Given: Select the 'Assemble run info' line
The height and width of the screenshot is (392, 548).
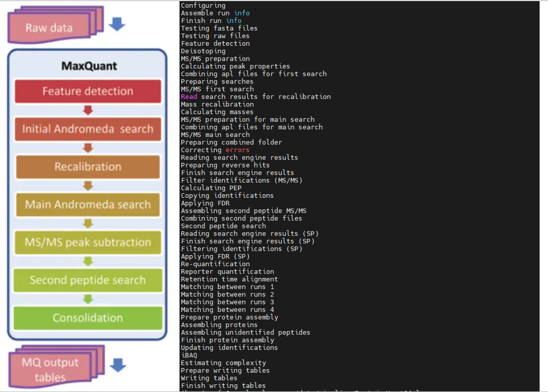Looking at the screenshot, I should [215, 13].
